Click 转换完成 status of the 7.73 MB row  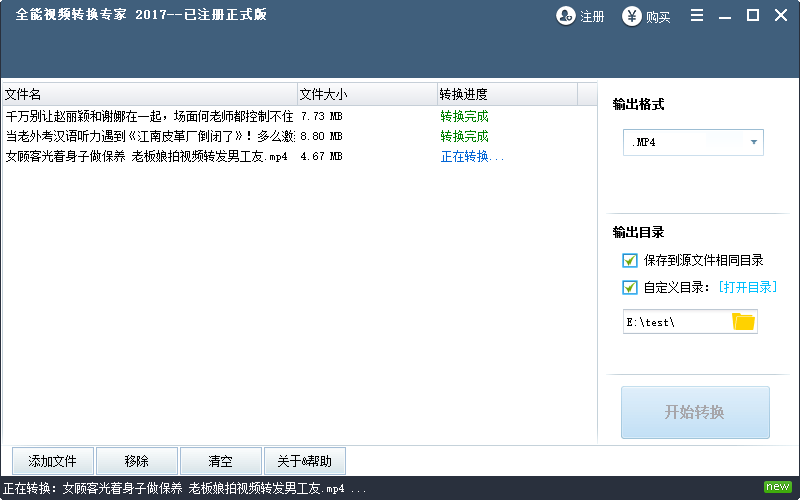(464, 116)
